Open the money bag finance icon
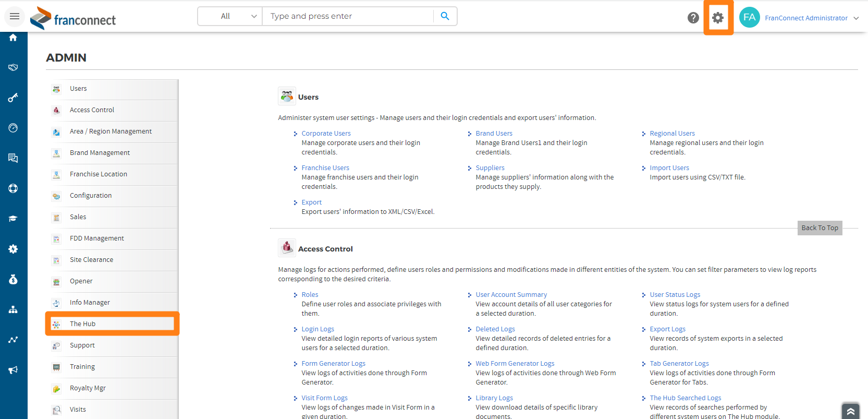868x419 pixels. (x=13, y=279)
